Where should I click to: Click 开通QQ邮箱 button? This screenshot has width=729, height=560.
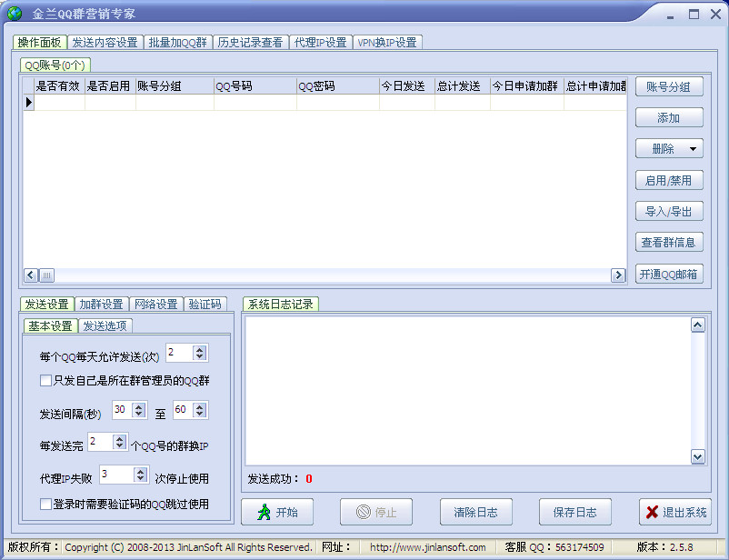[x=669, y=274]
